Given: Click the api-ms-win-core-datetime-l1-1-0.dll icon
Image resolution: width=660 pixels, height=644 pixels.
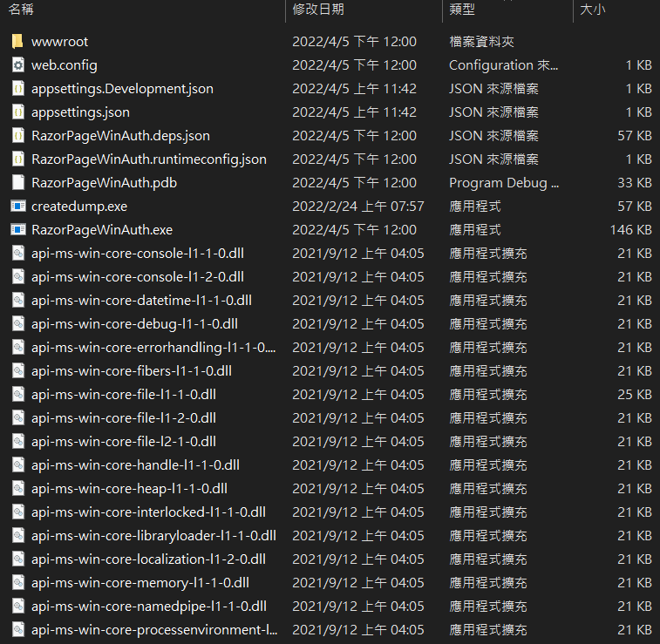Looking at the screenshot, I should [18, 301].
